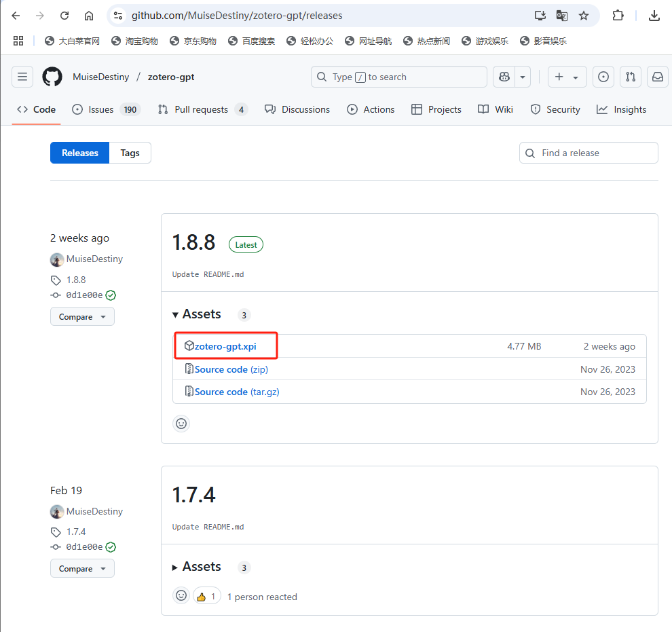Toggle thumbs up reaction on 1.7.4
This screenshot has width=672, height=632.
pos(207,596)
